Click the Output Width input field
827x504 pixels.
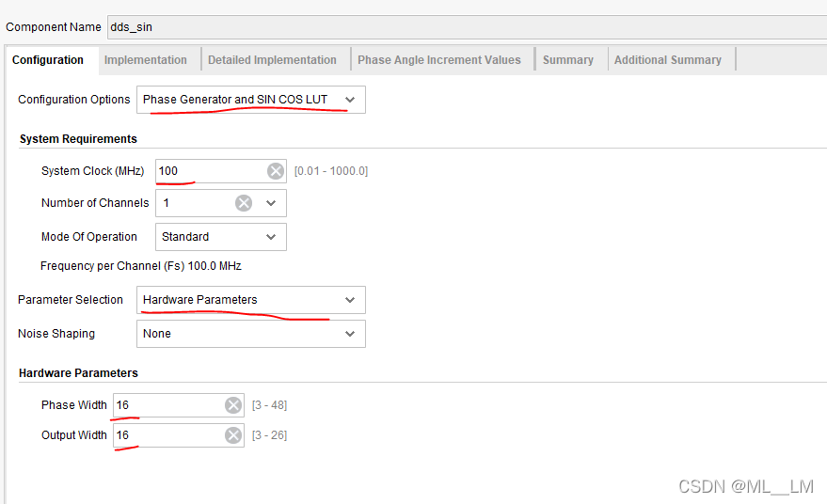point(179,435)
